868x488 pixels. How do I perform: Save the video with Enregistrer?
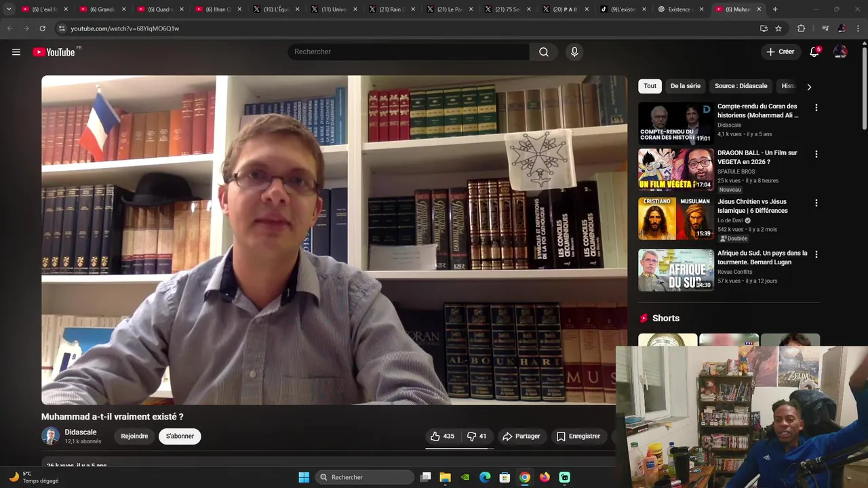tap(578, 436)
